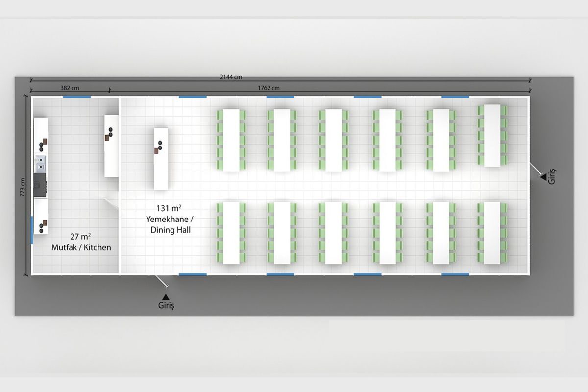The image size is (588, 392).
Task: Click the Giriş entrance arrow at bottom
Action: 166,297
